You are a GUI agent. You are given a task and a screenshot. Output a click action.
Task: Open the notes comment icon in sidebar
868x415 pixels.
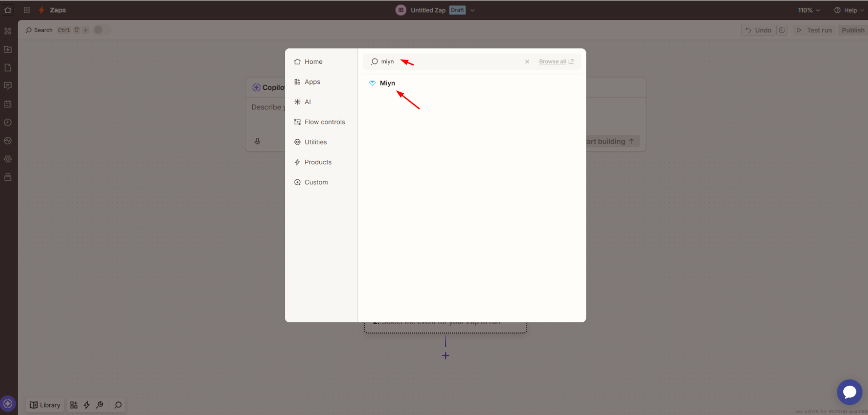8,86
